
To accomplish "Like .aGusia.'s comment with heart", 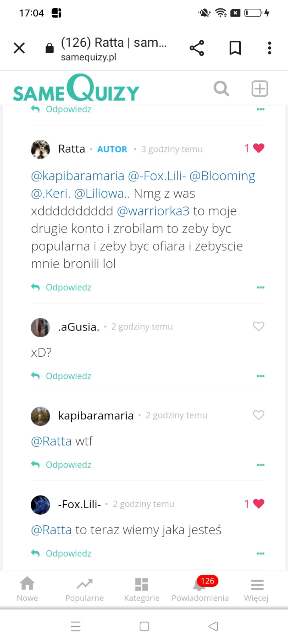I will (x=258, y=326).
